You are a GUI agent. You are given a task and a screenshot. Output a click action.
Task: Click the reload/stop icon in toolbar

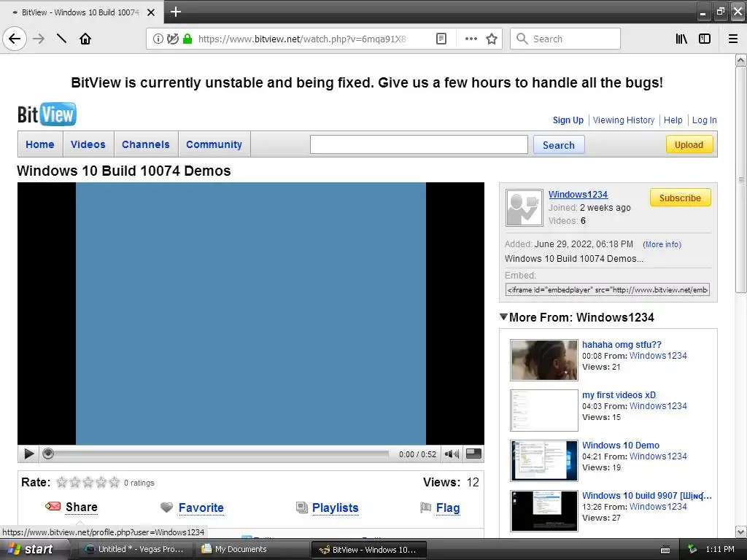tap(61, 39)
